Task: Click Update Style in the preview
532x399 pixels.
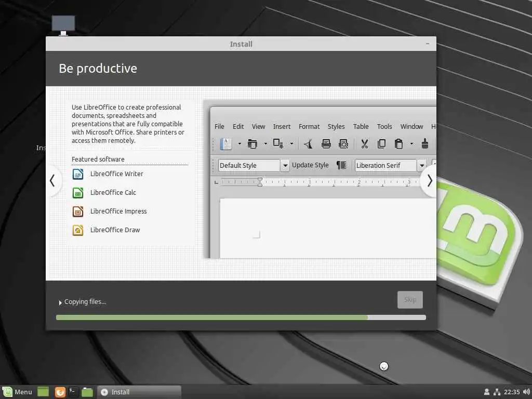Action: [x=310, y=165]
